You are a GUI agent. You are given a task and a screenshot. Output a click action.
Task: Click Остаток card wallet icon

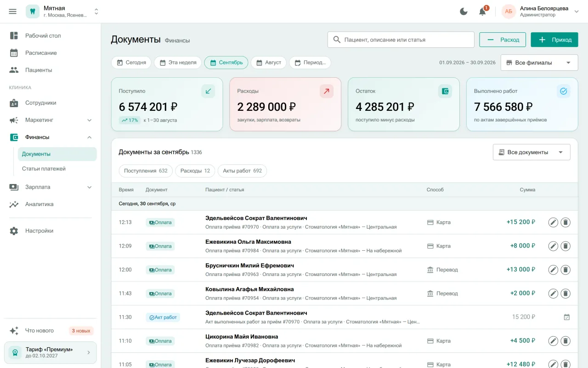click(445, 91)
